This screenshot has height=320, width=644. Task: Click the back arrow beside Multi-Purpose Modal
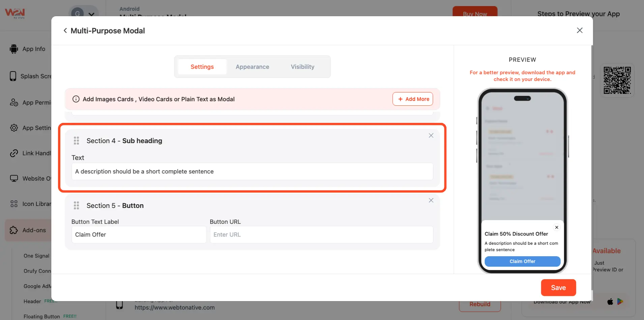[65, 31]
